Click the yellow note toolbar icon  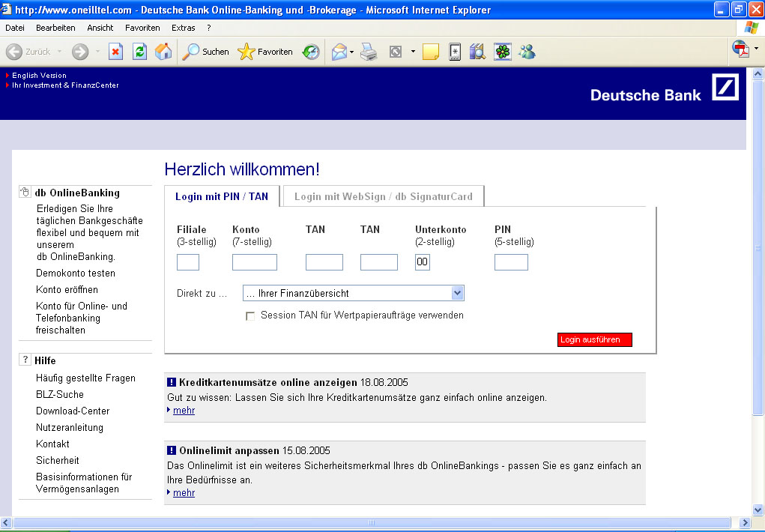pos(430,51)
